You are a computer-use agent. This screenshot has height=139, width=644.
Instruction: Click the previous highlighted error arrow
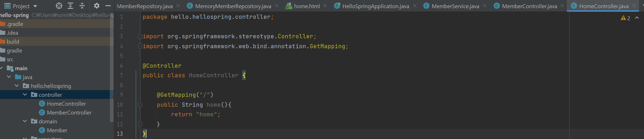pyautogui.click(x=637, y=18)
